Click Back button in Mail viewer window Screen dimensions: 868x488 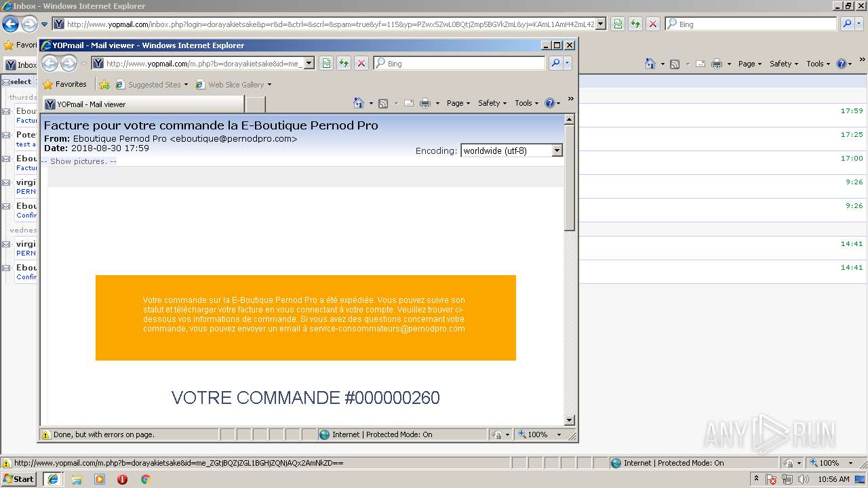(x=50, y=64)
